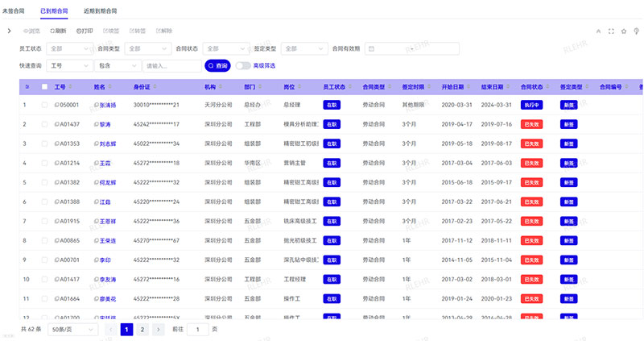Check the checkbox for row A01915
644x341 pixels.
click(x=44, y=222)
